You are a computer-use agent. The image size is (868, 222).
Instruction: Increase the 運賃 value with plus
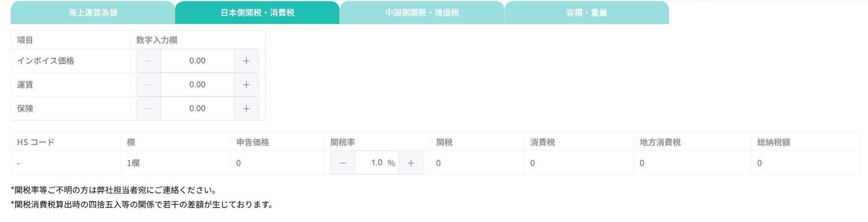pos(246,84)
